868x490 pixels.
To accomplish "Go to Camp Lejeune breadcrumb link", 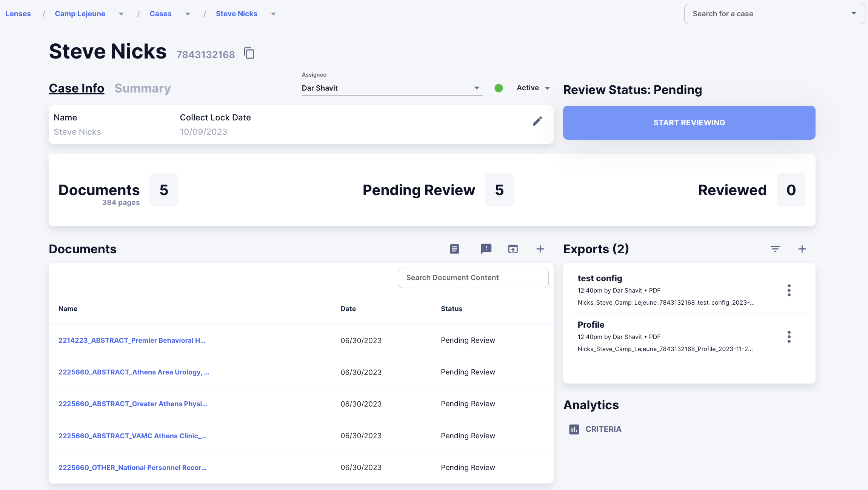I will point(80,14).
